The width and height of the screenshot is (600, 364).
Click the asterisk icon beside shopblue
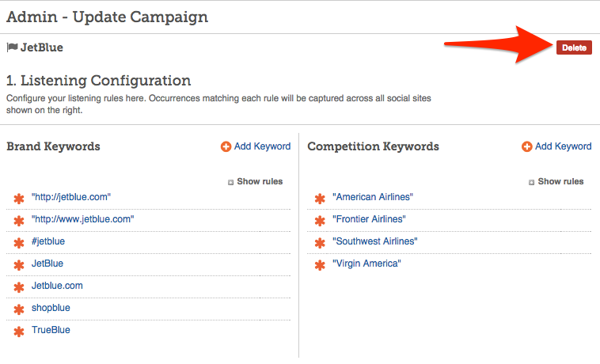pyautogui.click(x=19, y=309)
